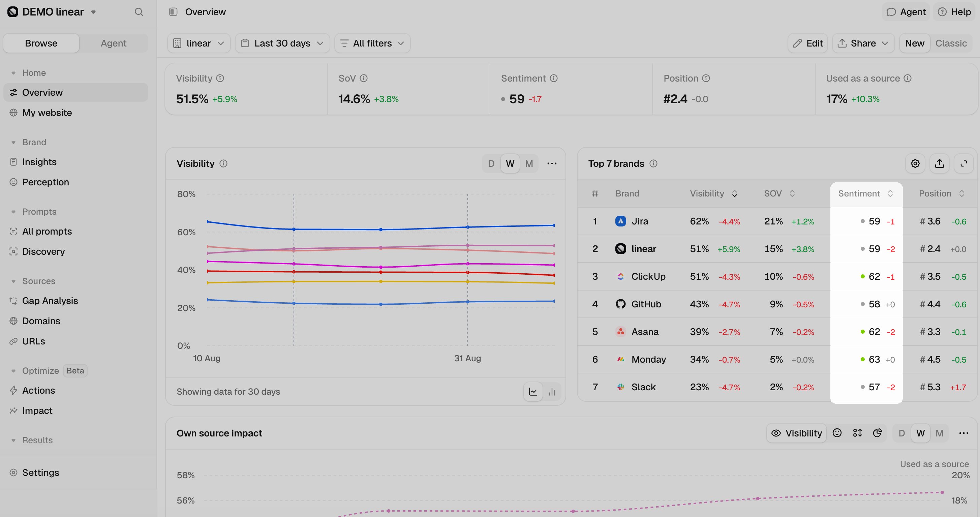Viewport: 980px width, 517px height.
Task: Show info tooltip for Used as a source
Action: click(x=908, y=78)
